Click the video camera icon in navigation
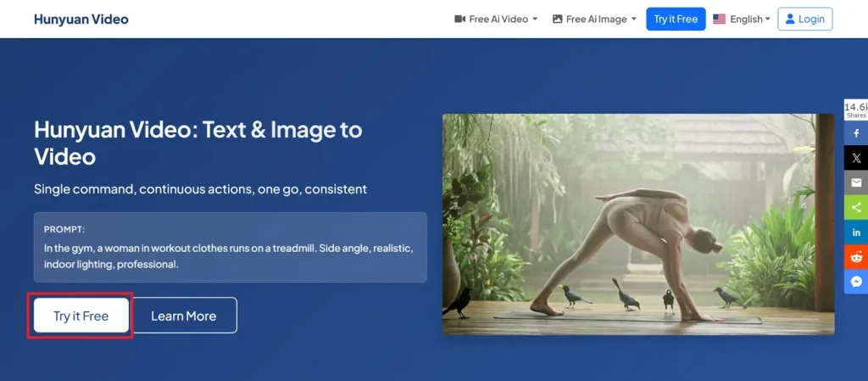 (459, 20)
